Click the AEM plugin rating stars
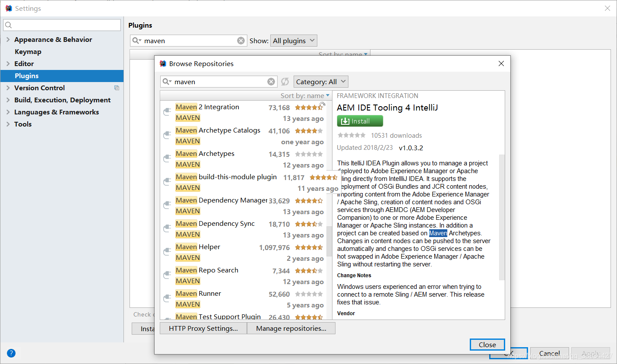The width and height of the screenshot is (617, 364). [351, 135]
